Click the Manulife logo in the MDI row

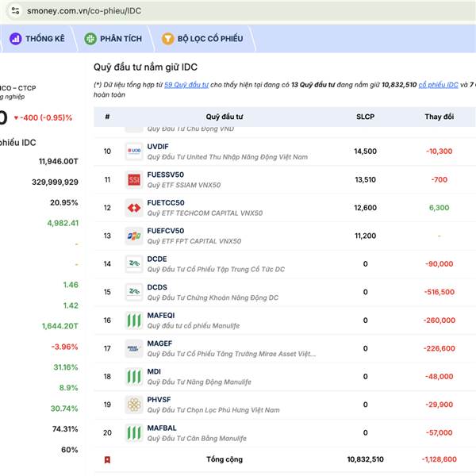(x=134, y=376)
